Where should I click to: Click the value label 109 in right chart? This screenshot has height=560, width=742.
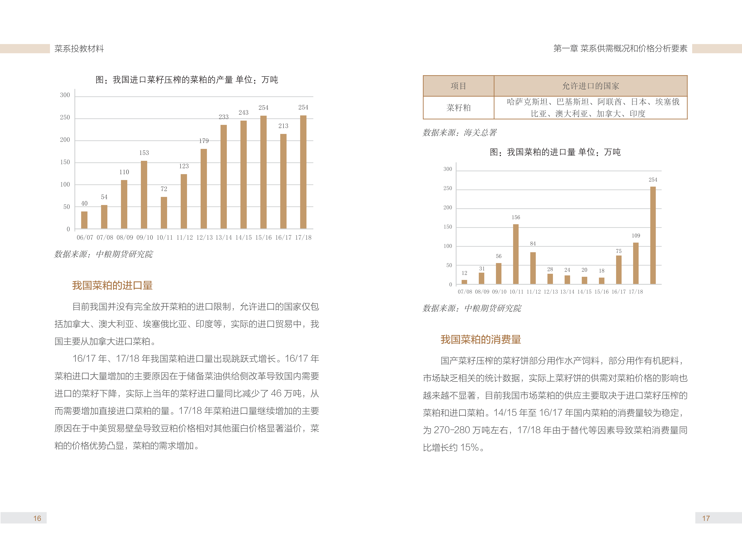(636, 236)
